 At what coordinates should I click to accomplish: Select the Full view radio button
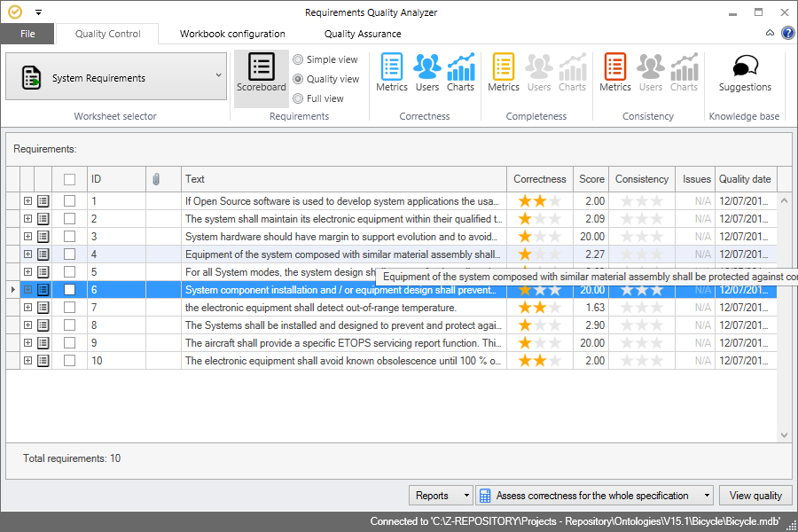(x=298, y=98)
